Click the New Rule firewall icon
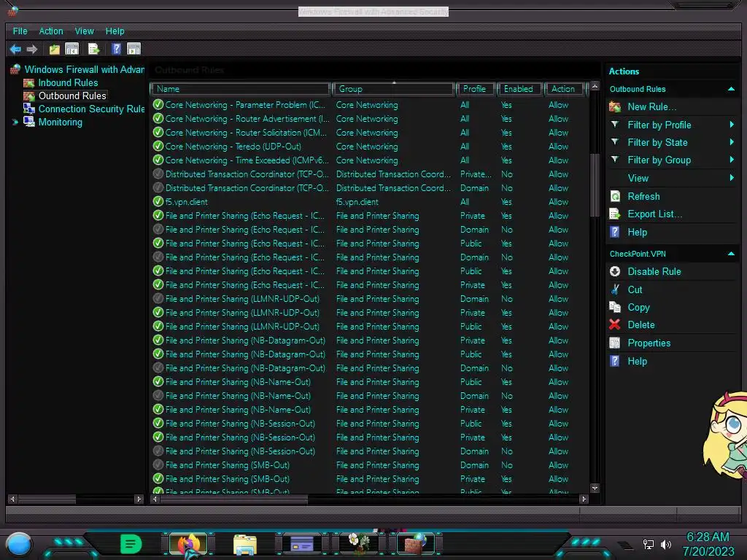 (615, 106)
